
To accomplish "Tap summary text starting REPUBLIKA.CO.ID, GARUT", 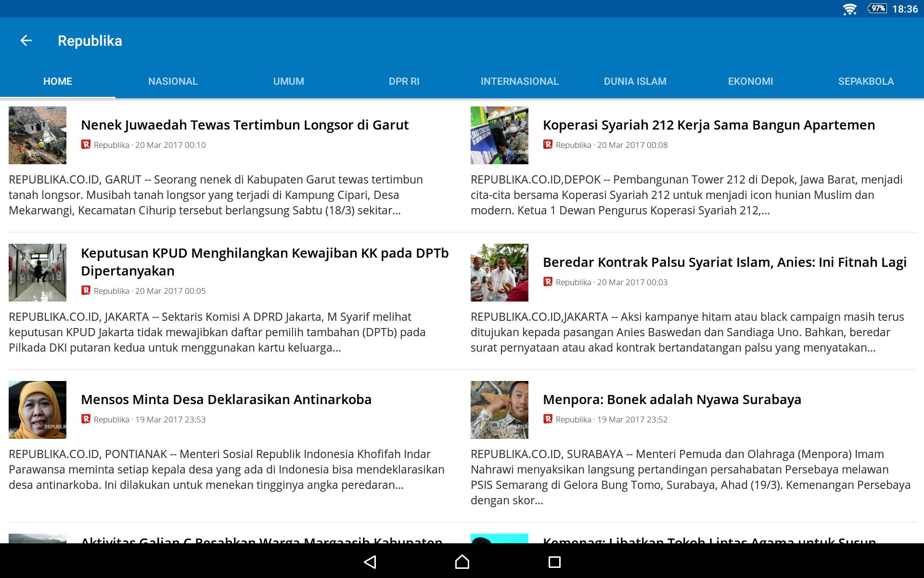I will (216, 195).
